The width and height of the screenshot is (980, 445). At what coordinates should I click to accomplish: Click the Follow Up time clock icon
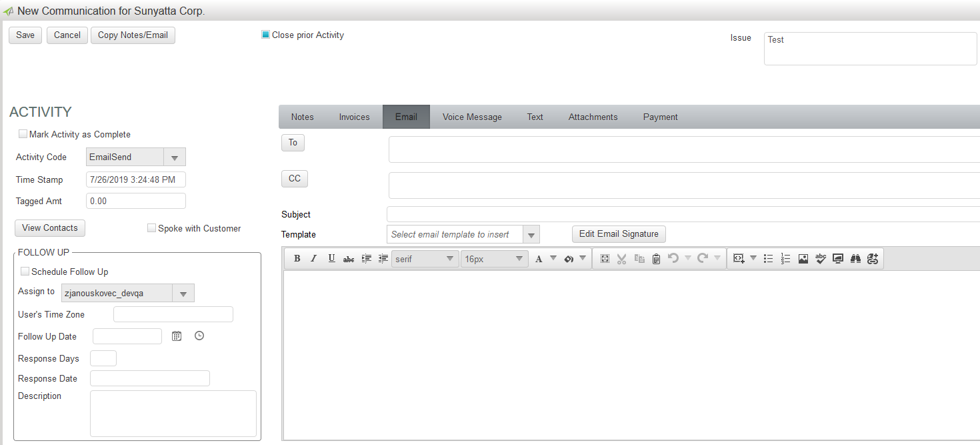pos(199,336)
